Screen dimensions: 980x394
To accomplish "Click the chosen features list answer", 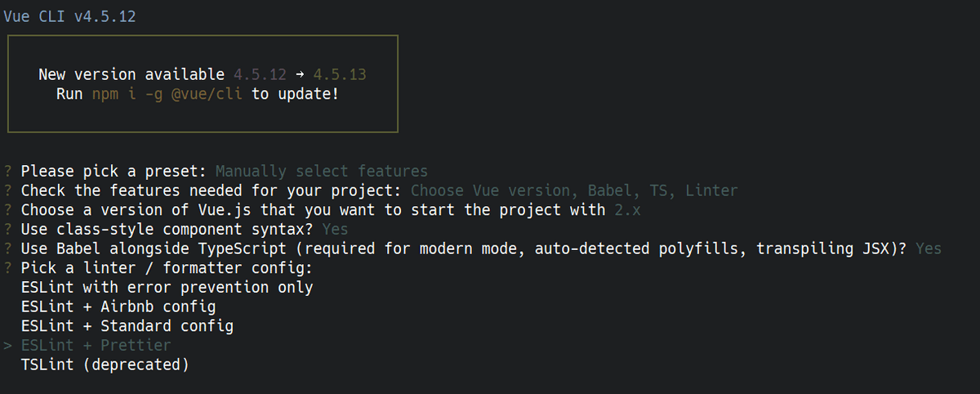I will click(574, 190).
